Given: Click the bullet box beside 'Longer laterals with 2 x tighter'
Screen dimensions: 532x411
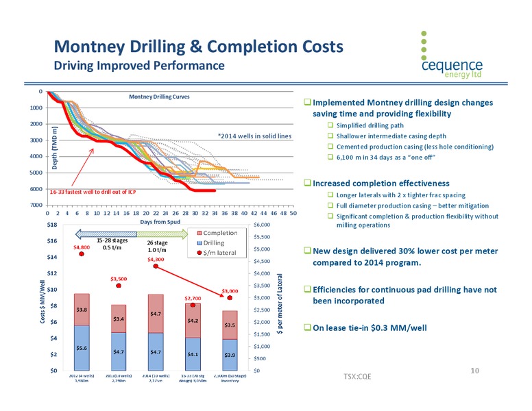Looking at the screenshot, I should pyautogui.click(x=330, y=195).
